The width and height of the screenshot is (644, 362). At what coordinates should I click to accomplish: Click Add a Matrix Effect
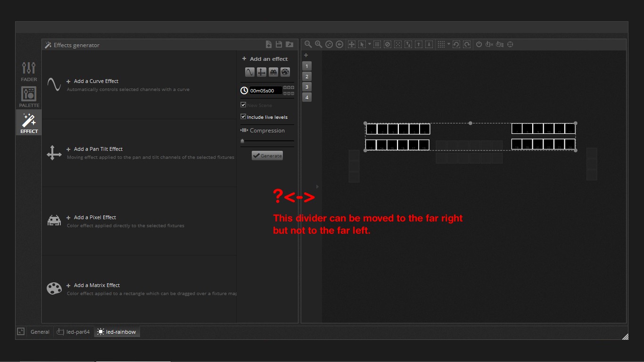(97, 285)
